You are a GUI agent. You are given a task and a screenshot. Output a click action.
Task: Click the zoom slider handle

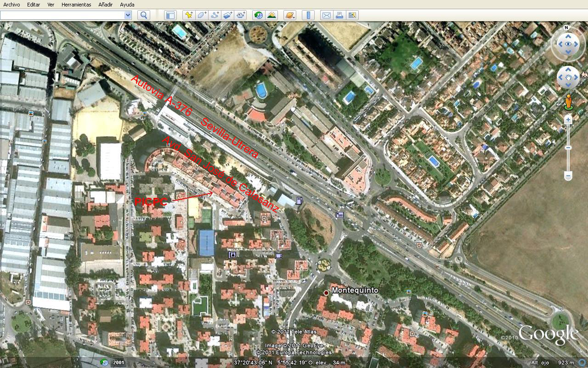[x=568, y=148]
